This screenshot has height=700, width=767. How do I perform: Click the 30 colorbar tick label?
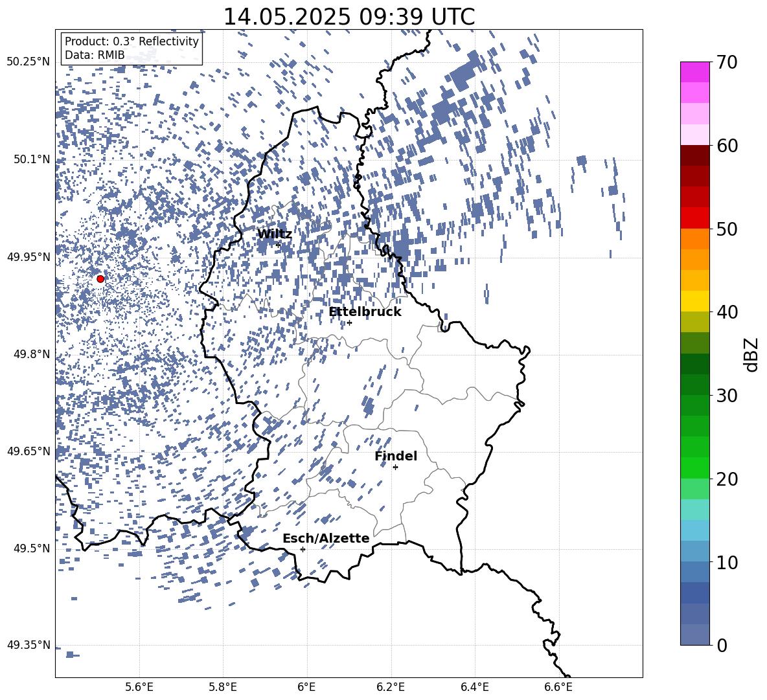727,395
